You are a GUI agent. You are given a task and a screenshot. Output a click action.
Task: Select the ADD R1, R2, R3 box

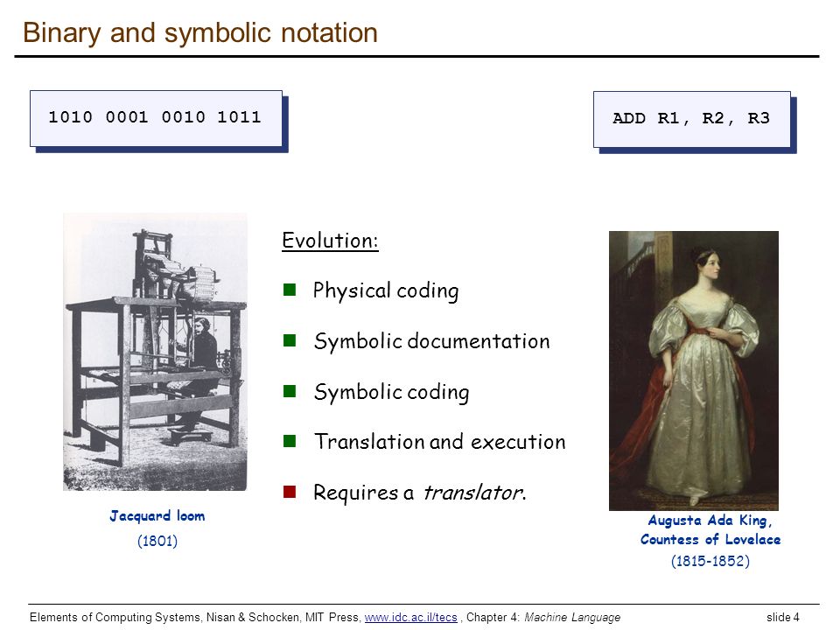tap(692, 120)
